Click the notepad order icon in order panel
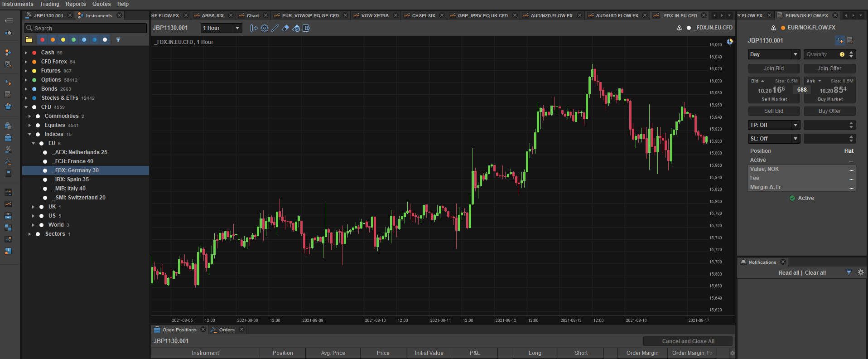The image size is (868, 359). [850, 40]
